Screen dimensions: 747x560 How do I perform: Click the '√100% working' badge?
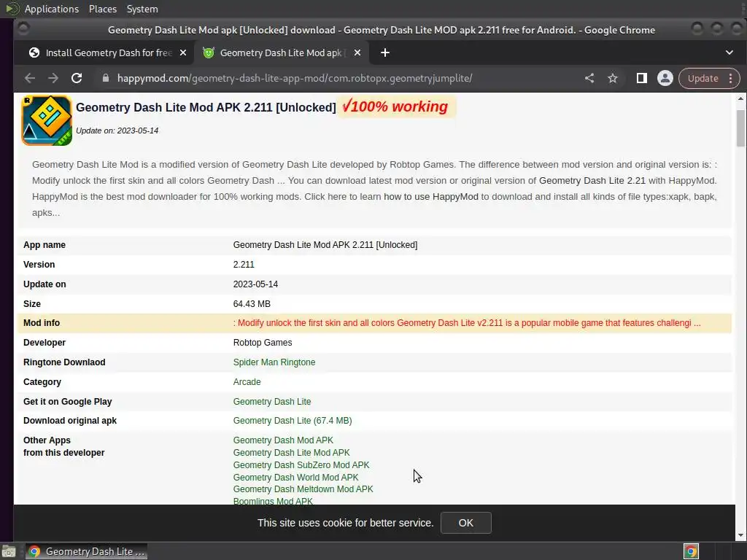click(395, 106)
